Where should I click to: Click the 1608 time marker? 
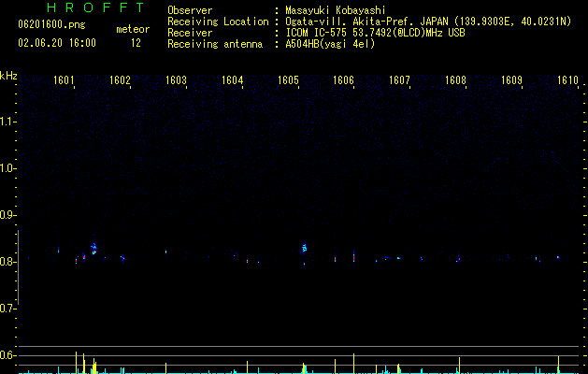coord(455,80)
